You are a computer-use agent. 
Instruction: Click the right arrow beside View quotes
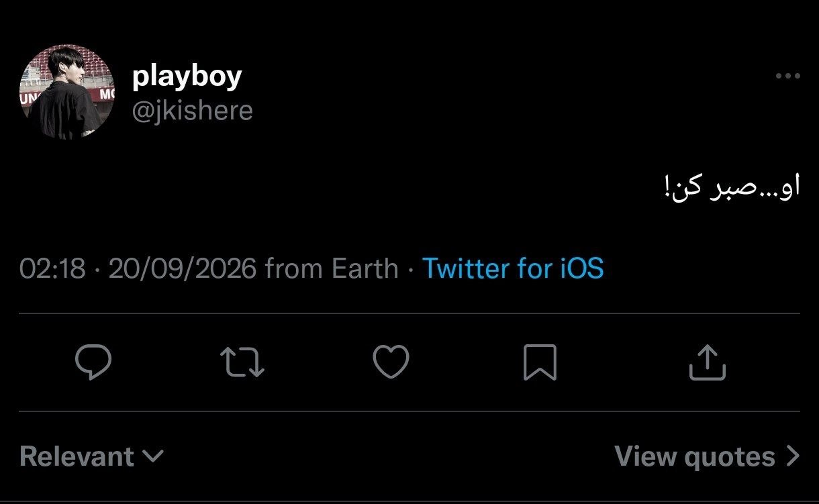click(x=793, y=457)
